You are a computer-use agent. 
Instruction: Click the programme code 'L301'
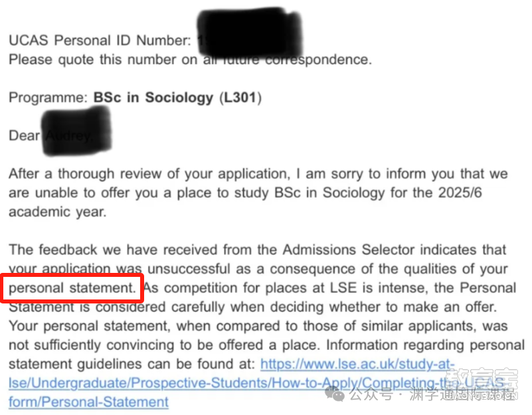(x=240, y=98)
